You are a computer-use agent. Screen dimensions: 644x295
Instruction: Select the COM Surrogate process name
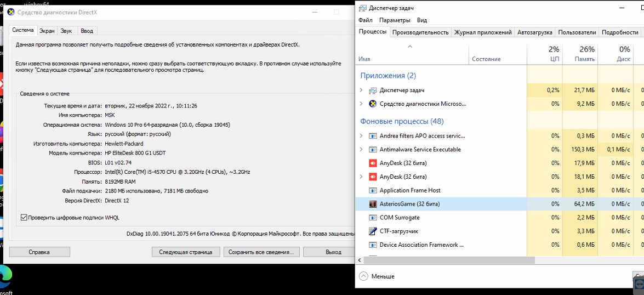(400, 217)
